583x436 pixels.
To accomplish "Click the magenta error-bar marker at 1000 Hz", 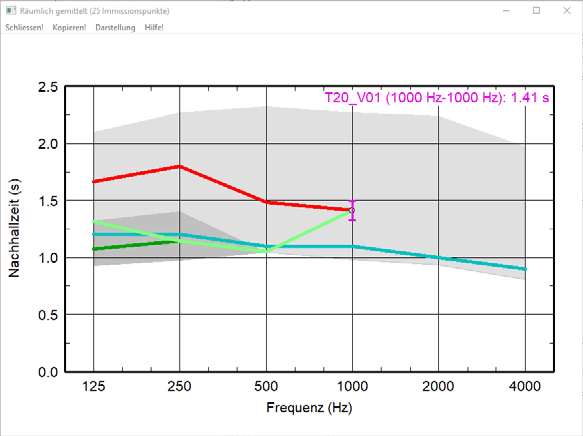I will click(x=352, y=210).
